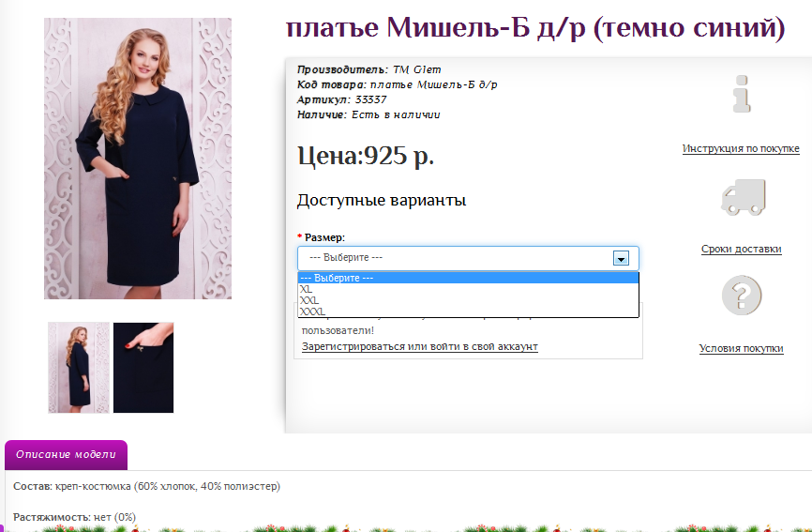This screenshot has height=532, width=812.
Task: Click the main dress product photo
Action: [138, 159]
